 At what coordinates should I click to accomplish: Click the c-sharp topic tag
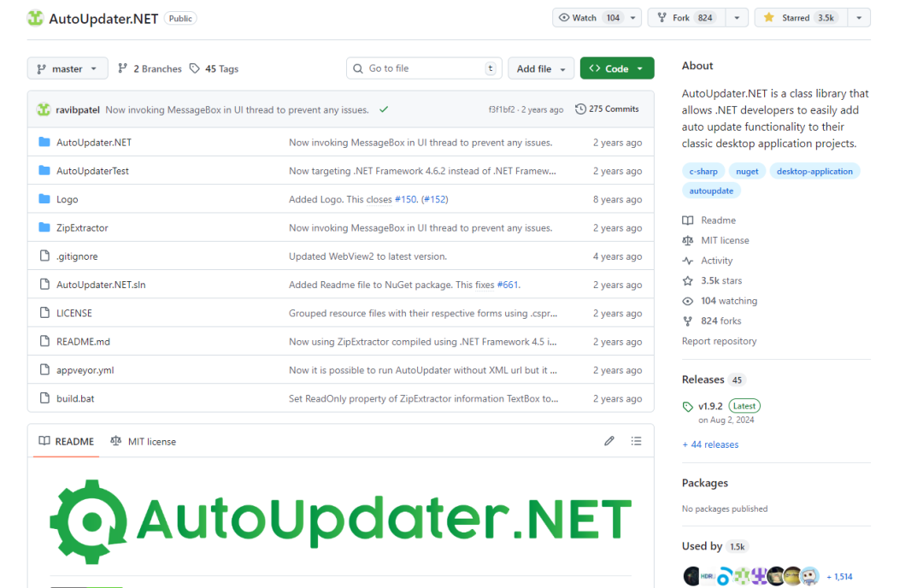click(703, 171)
